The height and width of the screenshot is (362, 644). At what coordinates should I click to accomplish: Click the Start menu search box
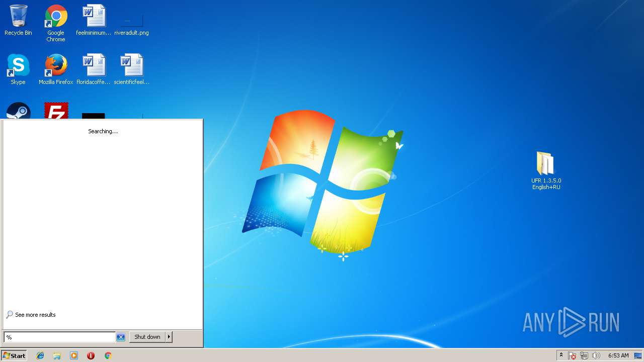59,337
